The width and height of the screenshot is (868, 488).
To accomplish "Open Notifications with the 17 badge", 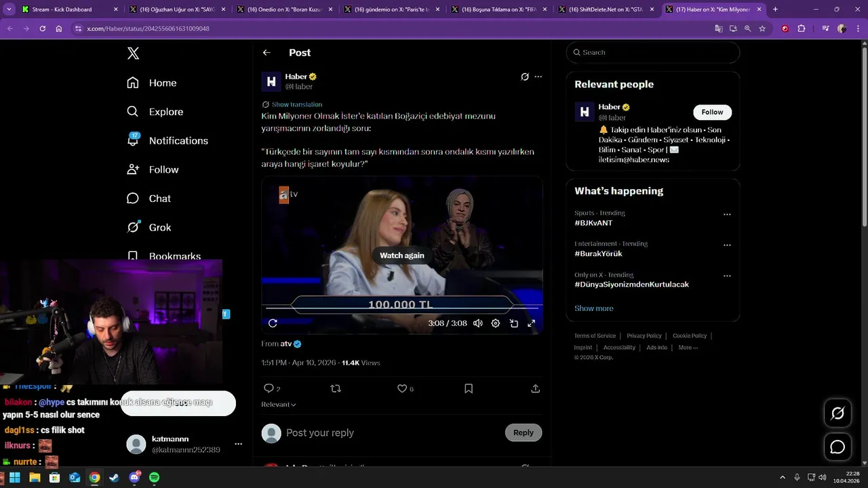I will point(167,140).
